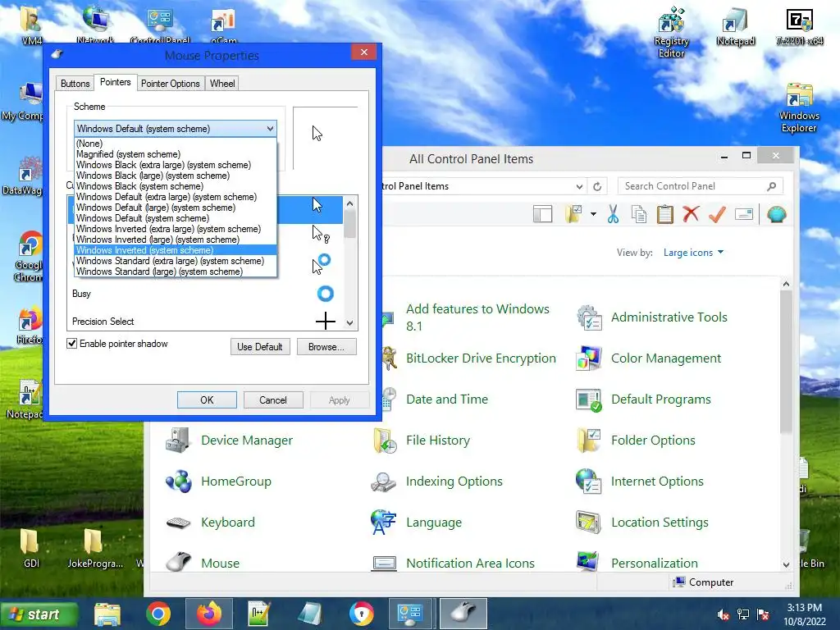This screenshot has height=630, width=840.
Task: Click the Use Default button
Action: click(x=260, y=347)
